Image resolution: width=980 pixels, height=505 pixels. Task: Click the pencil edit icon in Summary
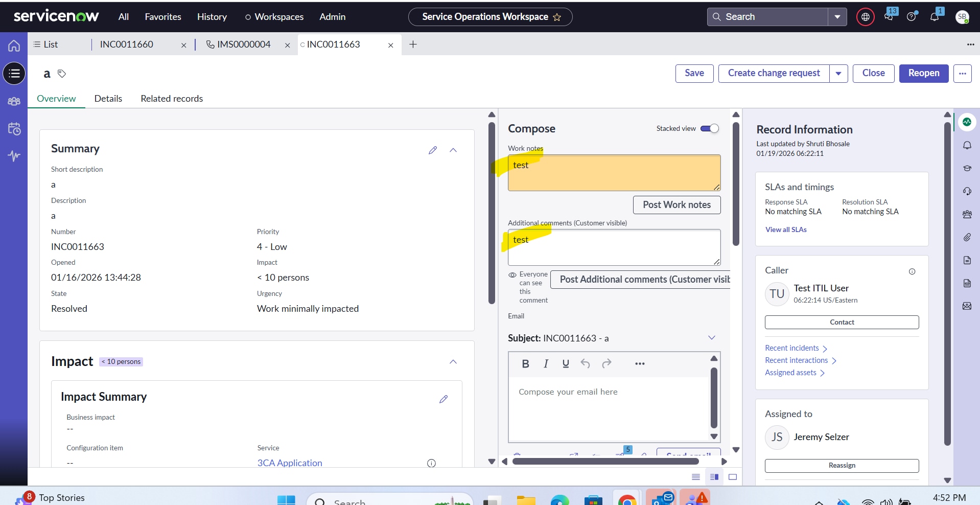(433, 150)
